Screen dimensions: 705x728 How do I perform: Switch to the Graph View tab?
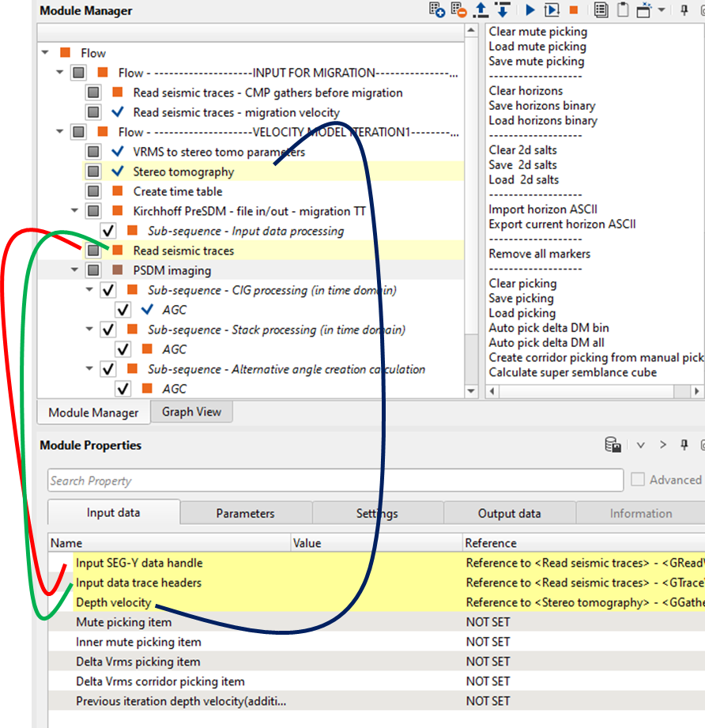(x=192, y=412)
